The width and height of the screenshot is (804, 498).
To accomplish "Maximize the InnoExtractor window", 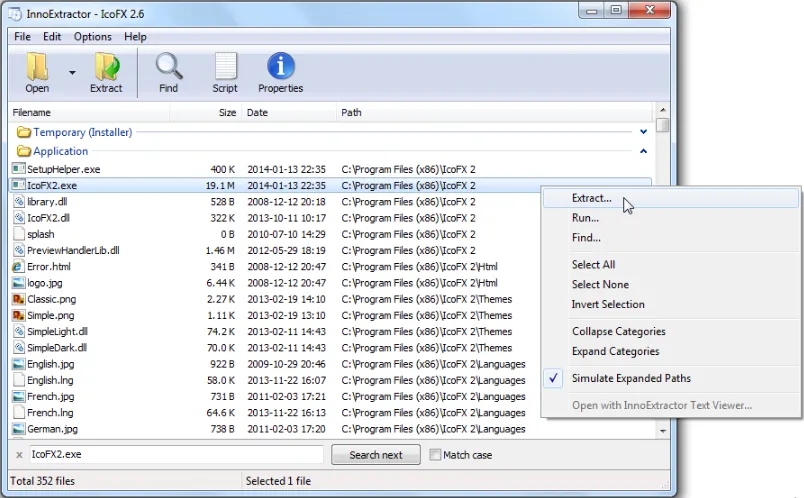I will click(616, 10).
